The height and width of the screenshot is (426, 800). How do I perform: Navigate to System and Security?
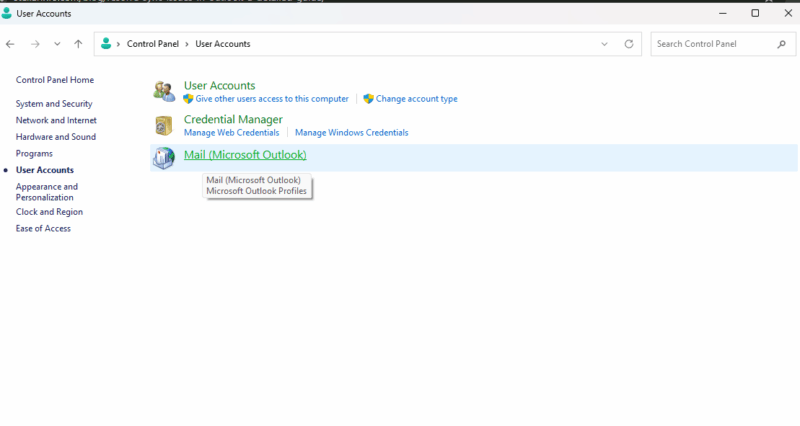point(54,104)
